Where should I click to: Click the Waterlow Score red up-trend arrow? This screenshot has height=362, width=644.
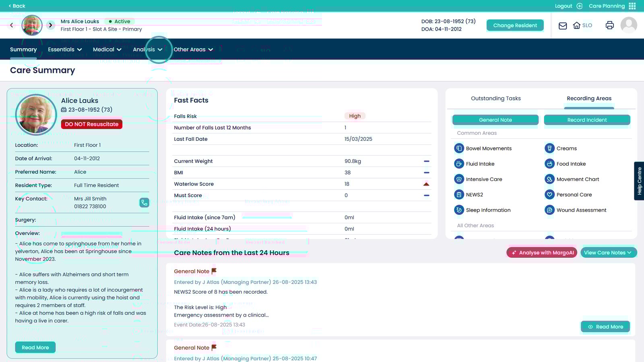click(x=426, y=184)
